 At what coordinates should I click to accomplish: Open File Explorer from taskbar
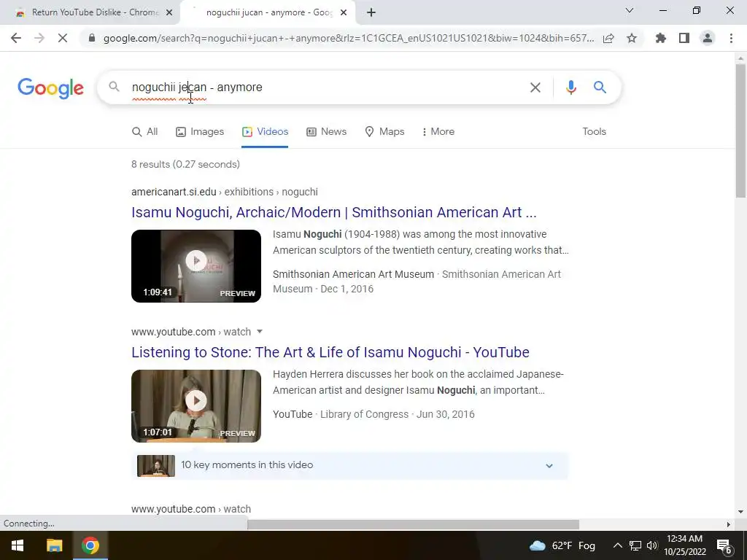(x=54, y=545)
